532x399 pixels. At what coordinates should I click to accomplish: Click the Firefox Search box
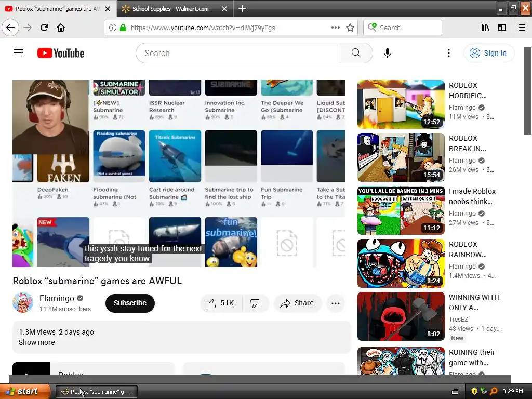click(x=403, y=28)
